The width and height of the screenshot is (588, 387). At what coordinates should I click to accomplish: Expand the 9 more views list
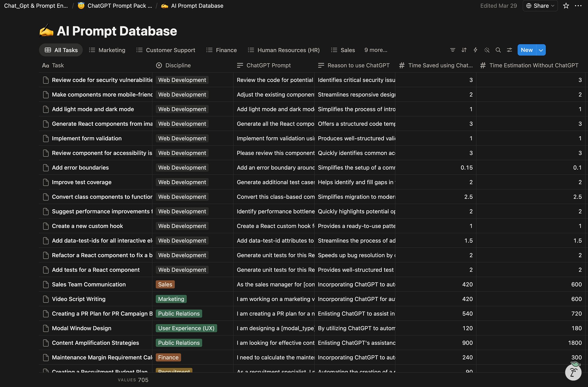[376, 50]
